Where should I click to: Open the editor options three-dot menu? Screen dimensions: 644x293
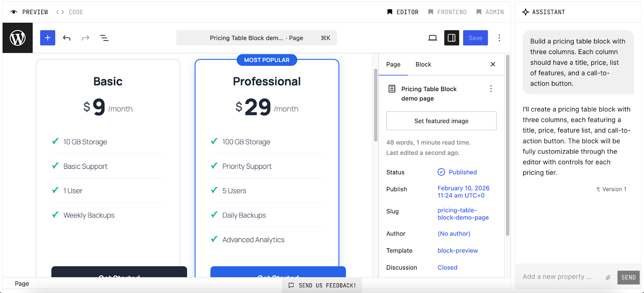pyautogui.click(x=499, y=38)
